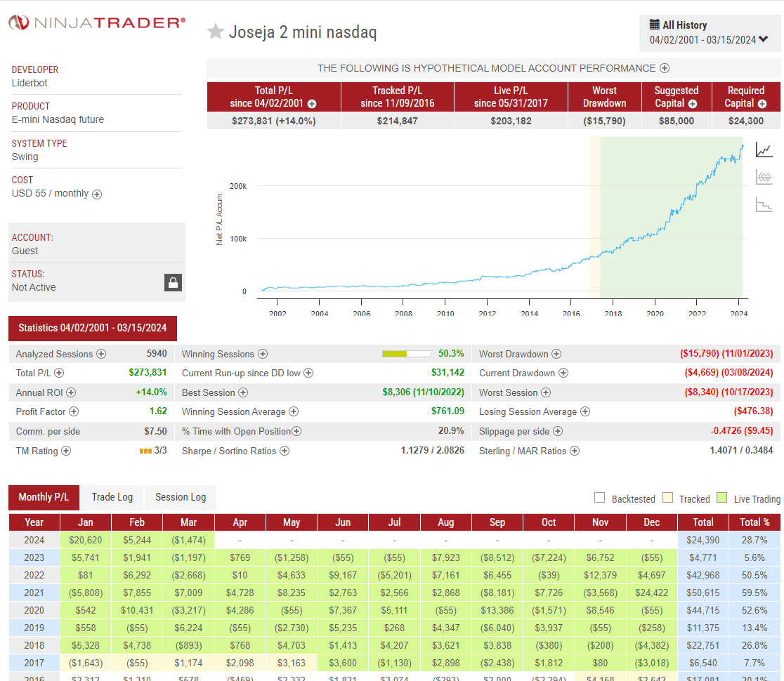This screenshot has width=784, height=681.
Task: Click the lock icon beside Not Active status
Action: (173, 283)
